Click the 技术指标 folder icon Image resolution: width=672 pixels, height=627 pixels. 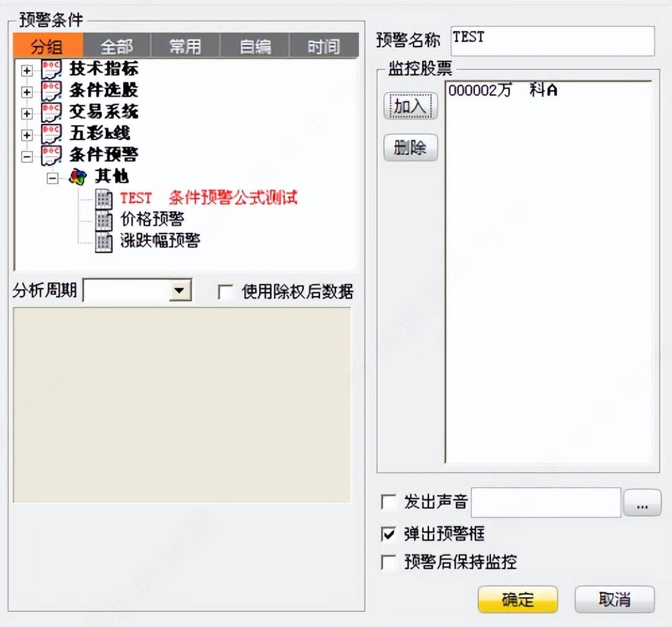tap(51, 70)
